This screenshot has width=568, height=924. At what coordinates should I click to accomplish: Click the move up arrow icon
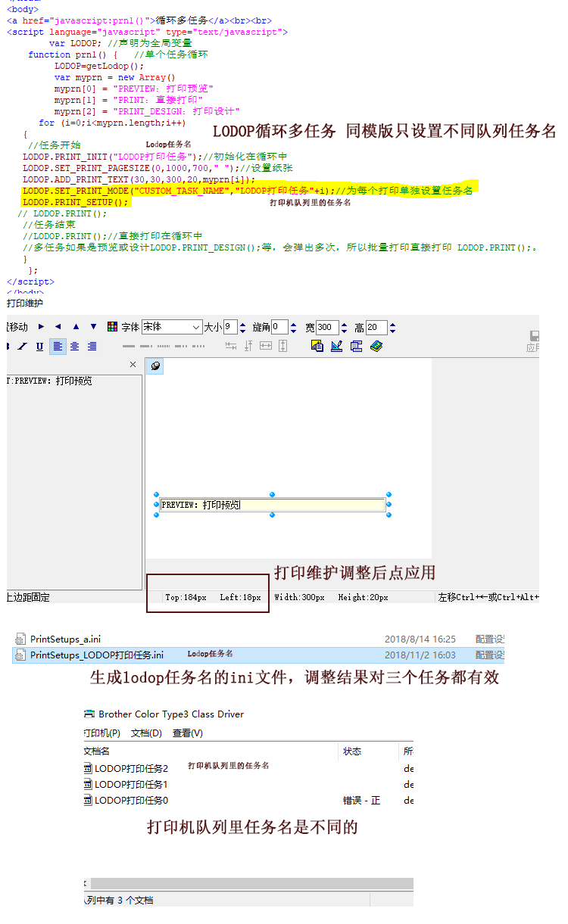coord(76,327)
